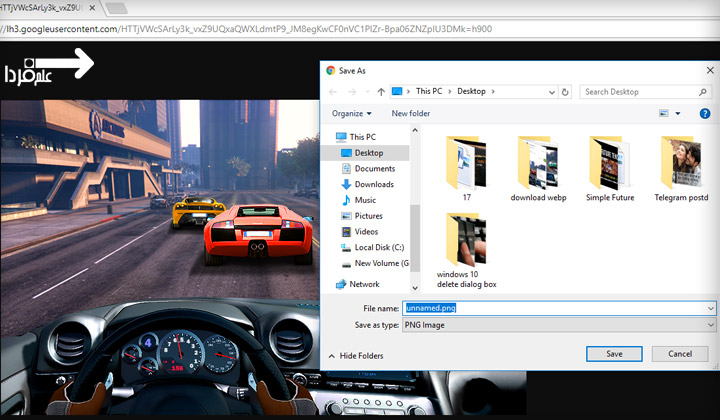Screen dimensions: 720x420
Task: Click the search magnifier in Search Desktop
Action: pyautogui.click(x=703, y=92)
